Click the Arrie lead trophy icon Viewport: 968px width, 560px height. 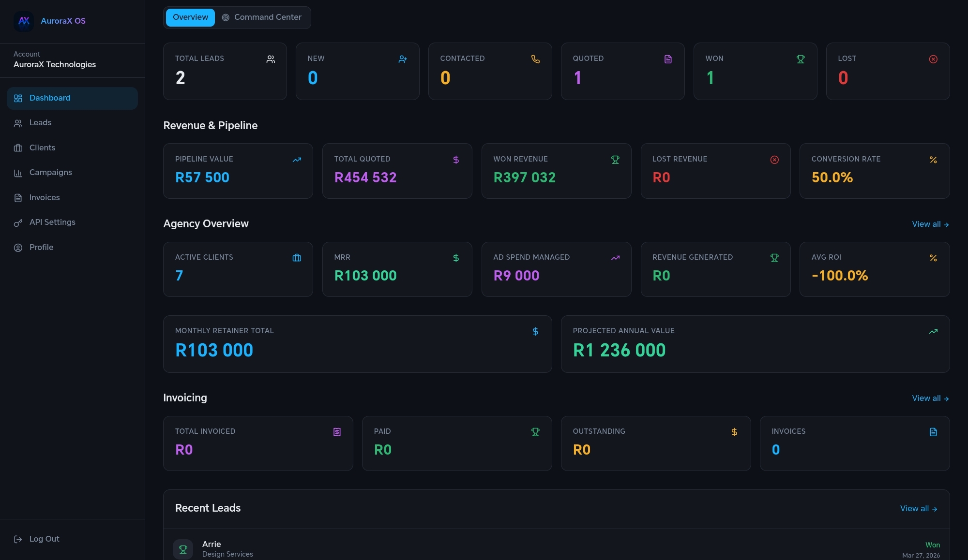pos(183,549)
